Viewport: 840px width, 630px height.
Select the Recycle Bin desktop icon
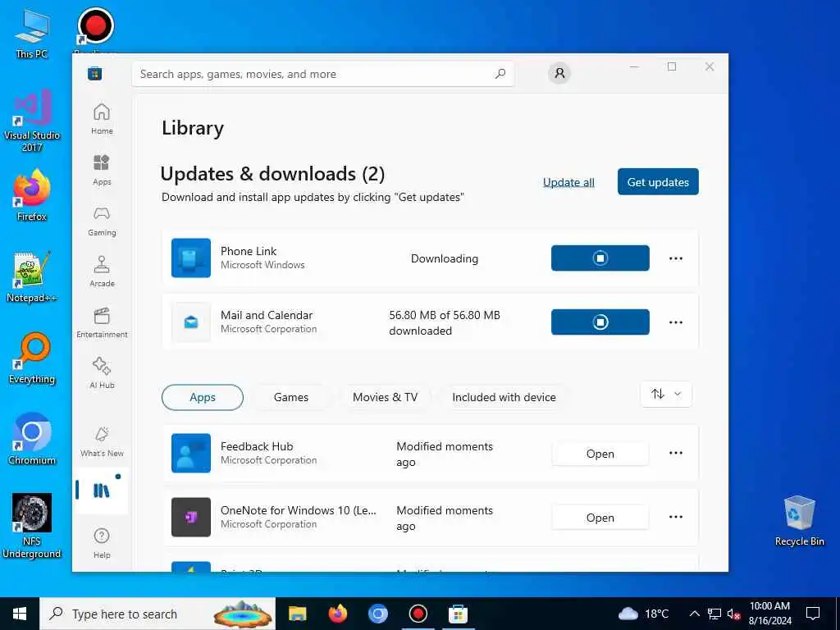tap(799, 521)
